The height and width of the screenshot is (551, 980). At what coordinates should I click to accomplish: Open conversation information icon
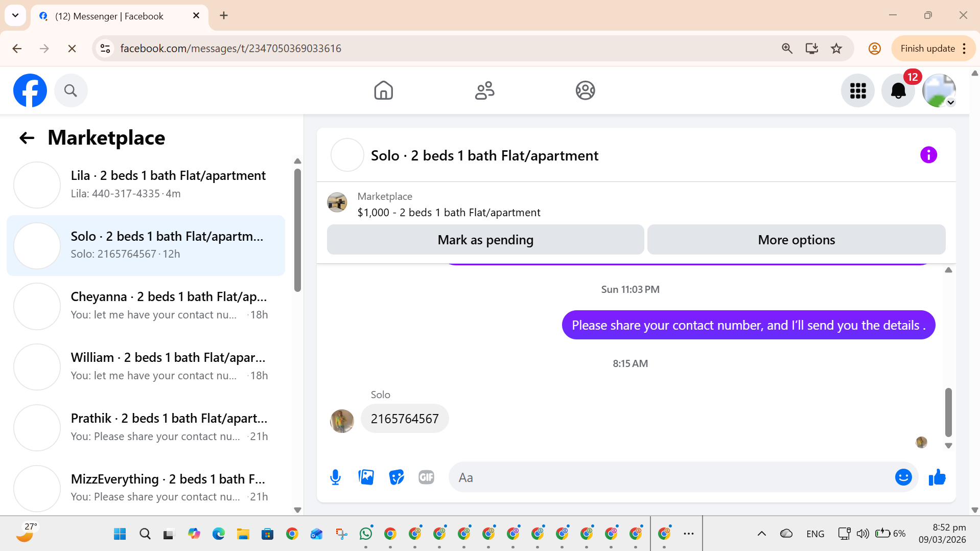coord(928,155)
